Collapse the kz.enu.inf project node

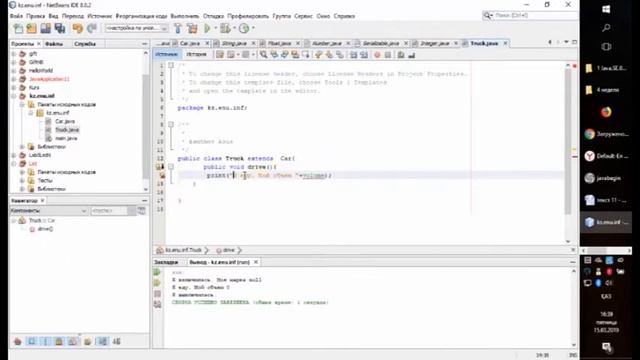(x=14, y=96)
